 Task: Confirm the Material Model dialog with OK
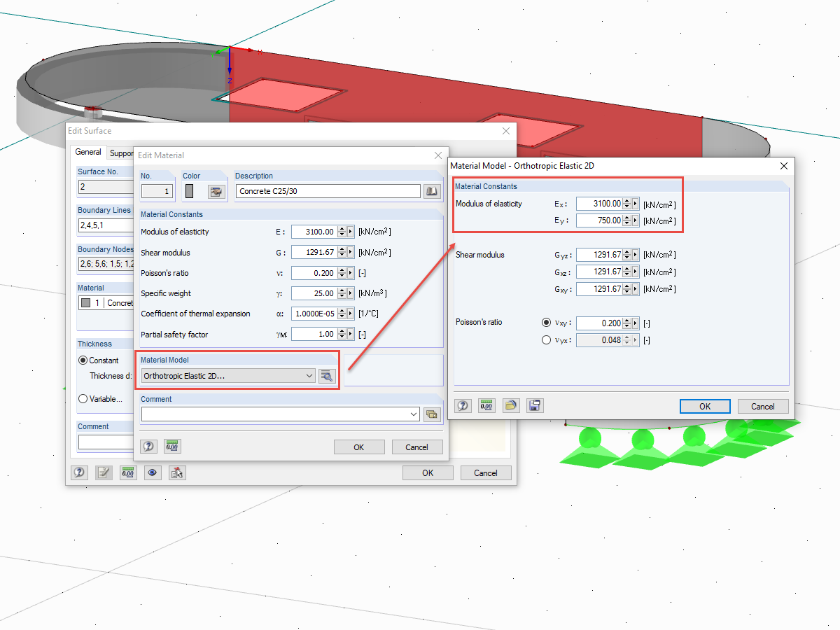(x=705, y=406)
